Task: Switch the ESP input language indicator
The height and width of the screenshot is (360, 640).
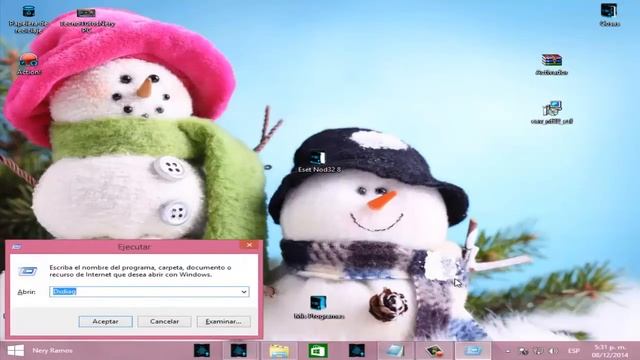Action: pyautogui.click(x=573, y=351)
